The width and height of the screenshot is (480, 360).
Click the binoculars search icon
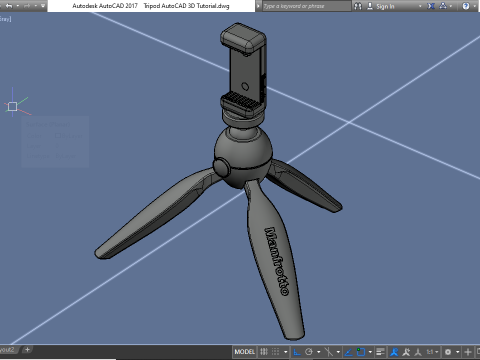pos(358,6)
